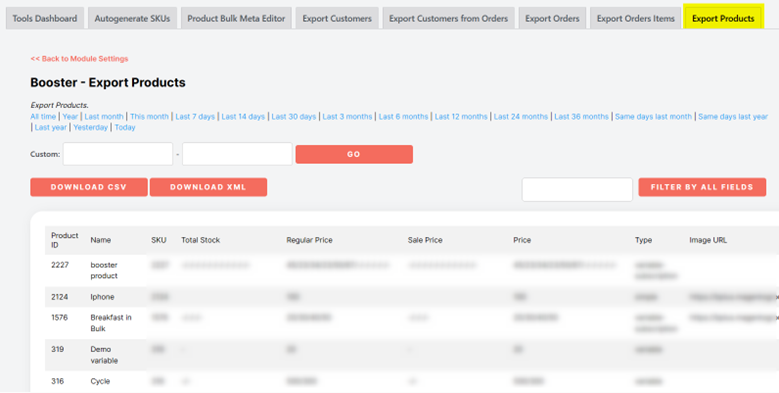779x393 pixels.
Task: Select the booster product name cell
Action: [104, 270]
